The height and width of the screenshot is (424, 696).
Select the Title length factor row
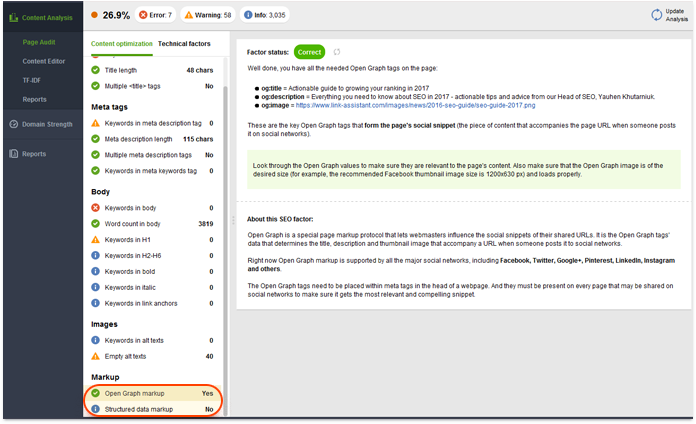click(x=152, y=70)
